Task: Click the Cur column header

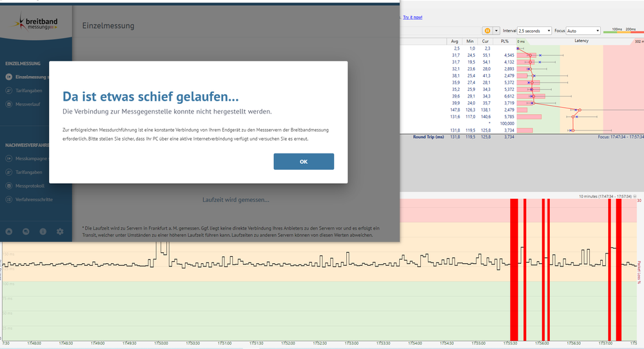Action: click(x=485, y=41)
